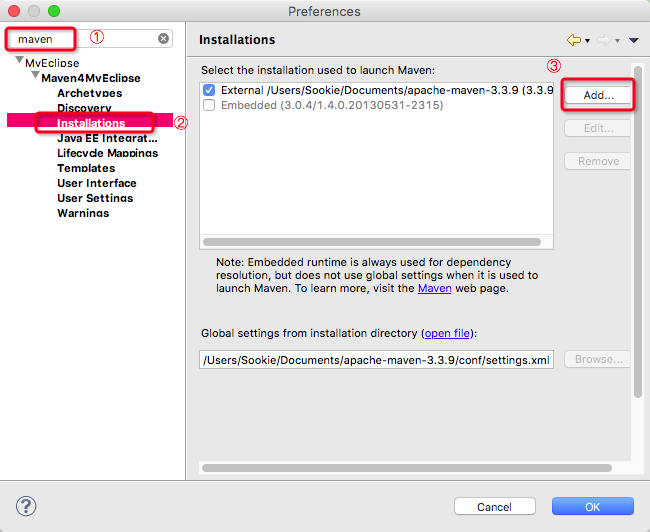
Task: Go back using the yellow arrow icon
Action: [573, 40]
